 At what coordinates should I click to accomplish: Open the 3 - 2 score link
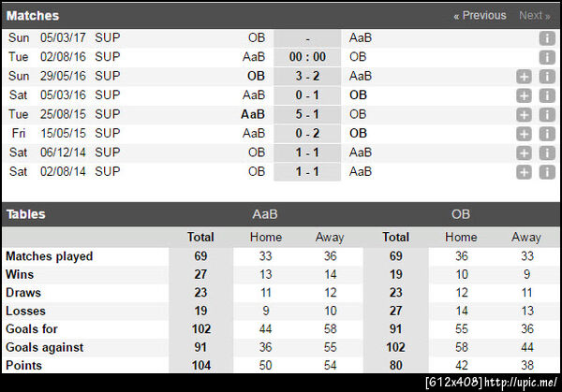click(307, 76)
